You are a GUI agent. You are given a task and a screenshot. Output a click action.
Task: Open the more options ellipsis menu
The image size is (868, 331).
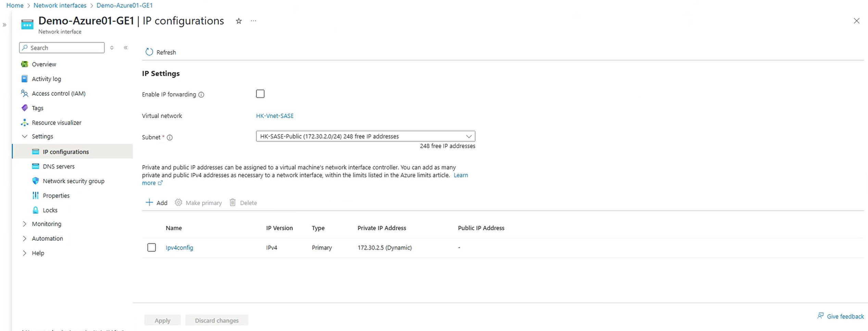[253, 21]
